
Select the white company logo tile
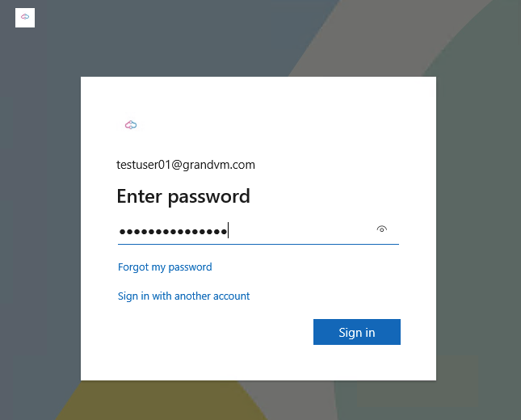pos(25,17)
